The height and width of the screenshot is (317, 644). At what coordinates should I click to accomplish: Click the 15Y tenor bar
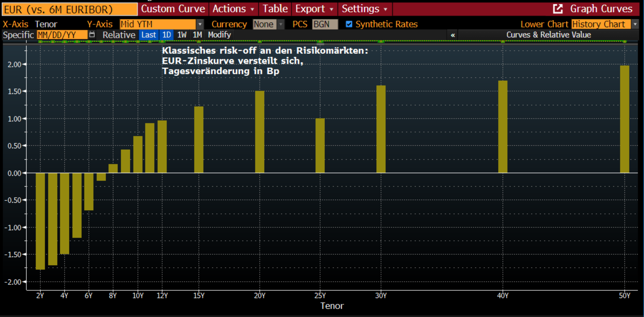pyautogui.click(x=199, y=140)
